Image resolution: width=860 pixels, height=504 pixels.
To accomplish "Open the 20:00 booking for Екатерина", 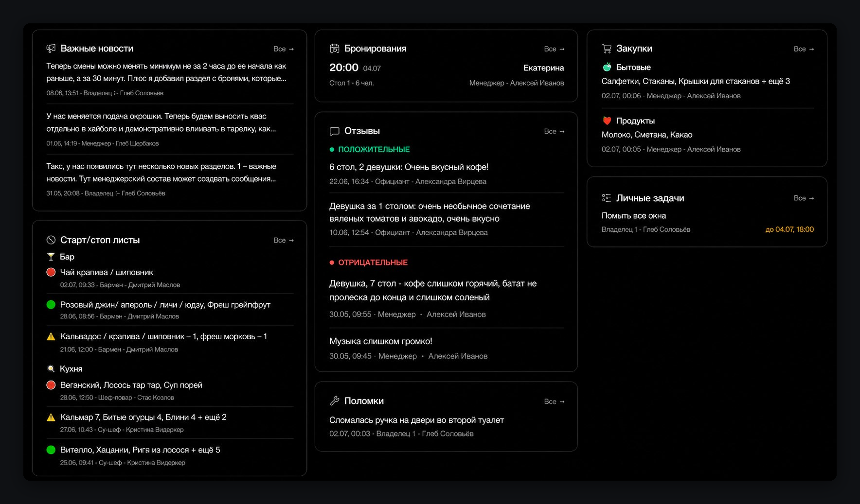I will tap(447, 75).
